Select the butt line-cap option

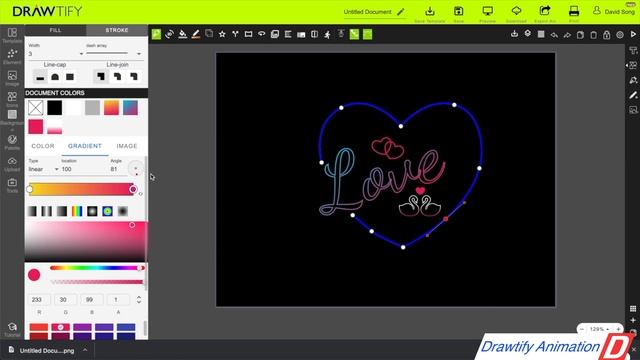click(40, 76)
